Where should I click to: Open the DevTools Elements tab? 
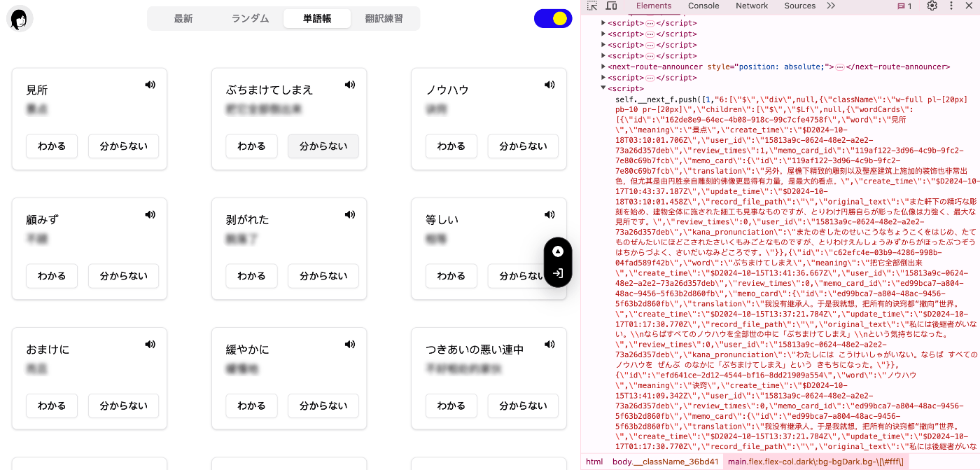[x=654, y=6]
